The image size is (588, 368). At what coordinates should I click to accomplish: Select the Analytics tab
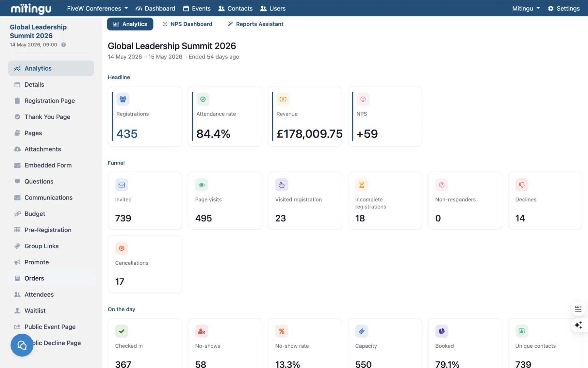point(130,24)
